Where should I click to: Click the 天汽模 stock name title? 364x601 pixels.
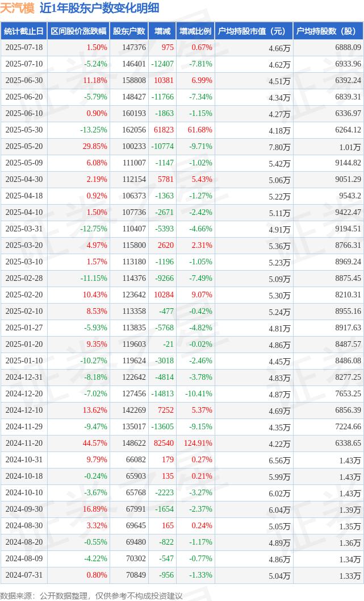point(17,8)
